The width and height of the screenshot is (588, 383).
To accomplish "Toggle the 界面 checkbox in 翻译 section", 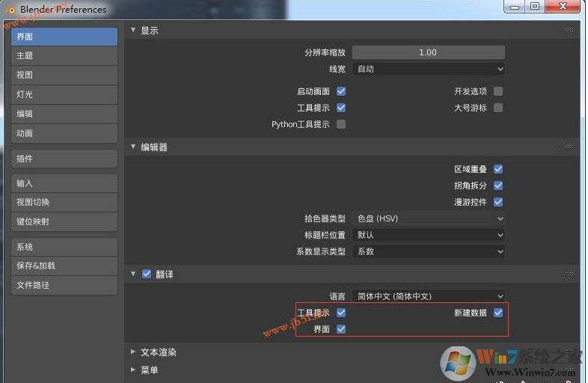I will point(341,329).
